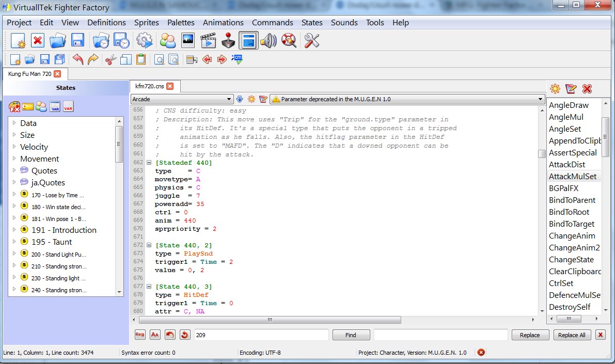The image size is (615, 364).
Task: Click the floppy-with-clock save icon
Action: [x=121, y=41]
